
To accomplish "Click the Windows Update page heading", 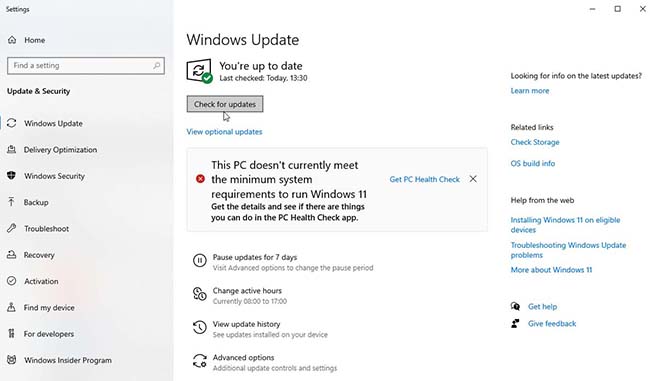I will point(243,40).
